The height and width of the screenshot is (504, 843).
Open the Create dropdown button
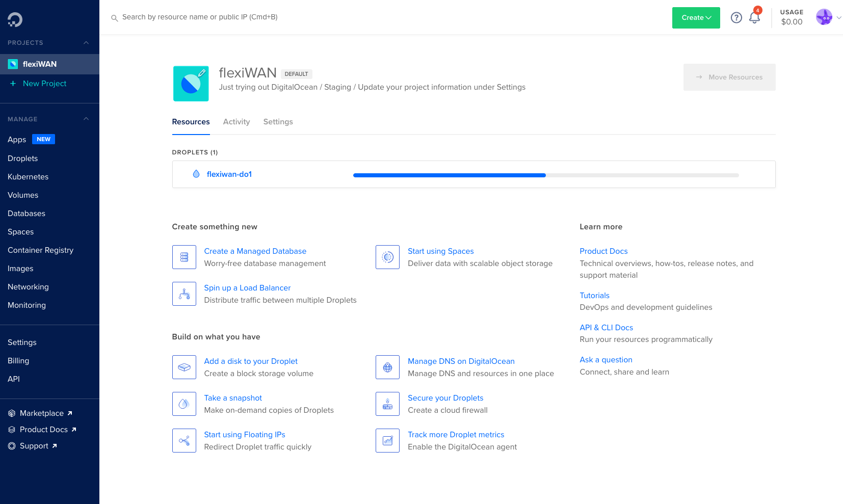(696, 18)
